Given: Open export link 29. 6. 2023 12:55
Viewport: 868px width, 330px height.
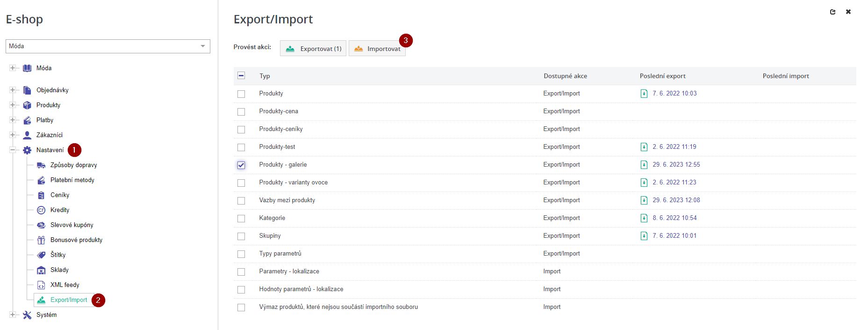Looking at the screenshot, I should 676,165.
